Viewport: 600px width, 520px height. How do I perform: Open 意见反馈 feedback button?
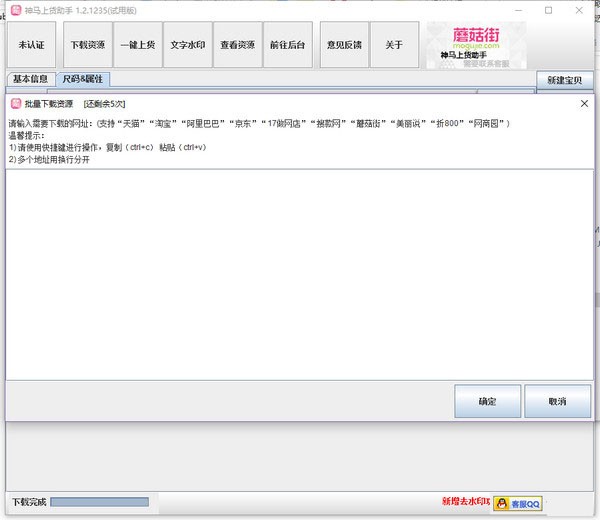344,45
